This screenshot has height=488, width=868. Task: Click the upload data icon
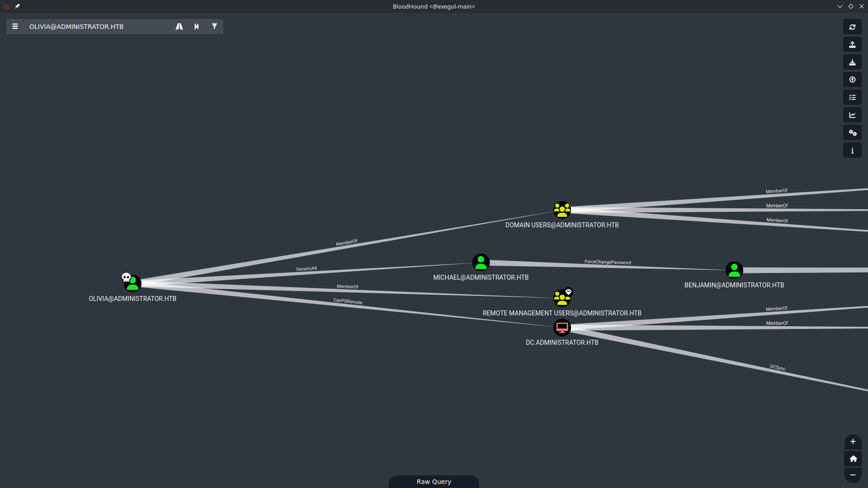pos(852,80)
